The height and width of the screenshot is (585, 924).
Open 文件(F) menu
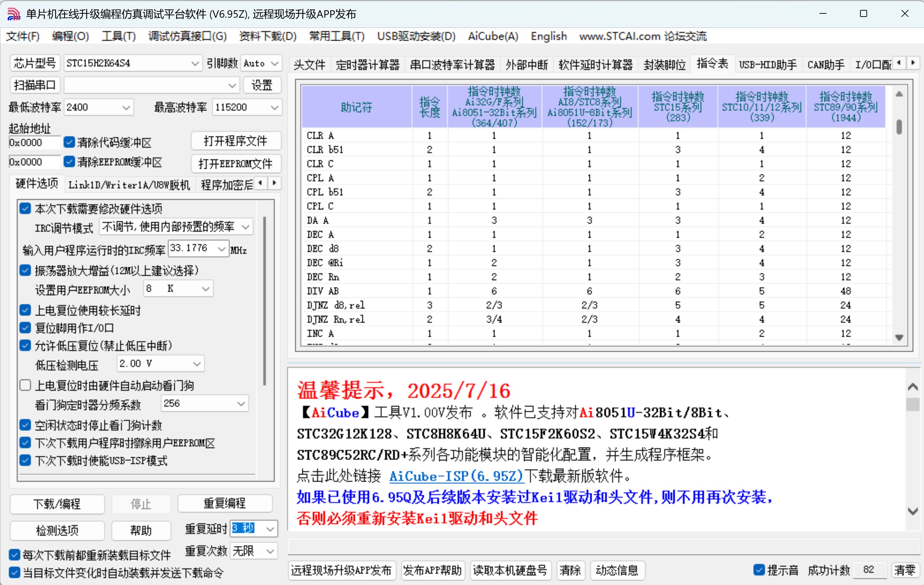(23, 36)
